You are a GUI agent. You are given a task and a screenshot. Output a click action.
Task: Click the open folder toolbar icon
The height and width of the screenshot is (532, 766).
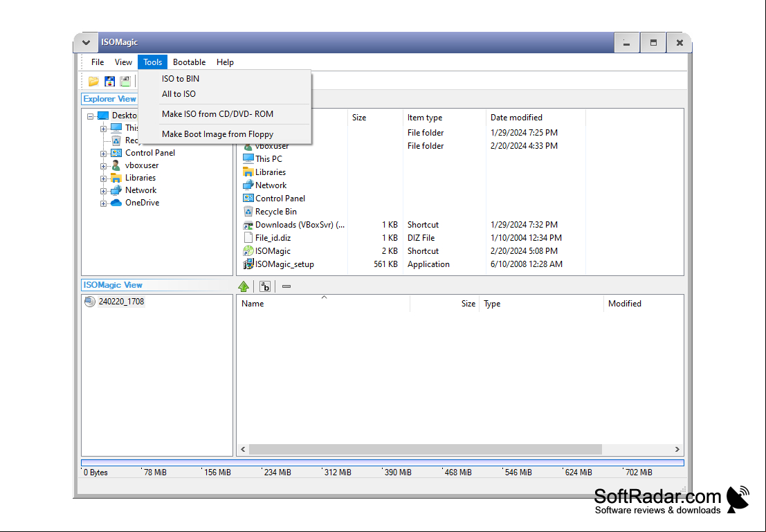tap(93, 81)
